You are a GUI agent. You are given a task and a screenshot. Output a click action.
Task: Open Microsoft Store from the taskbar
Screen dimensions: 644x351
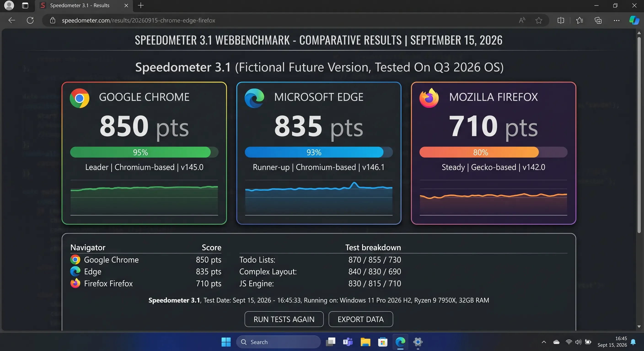pos(383,342)
